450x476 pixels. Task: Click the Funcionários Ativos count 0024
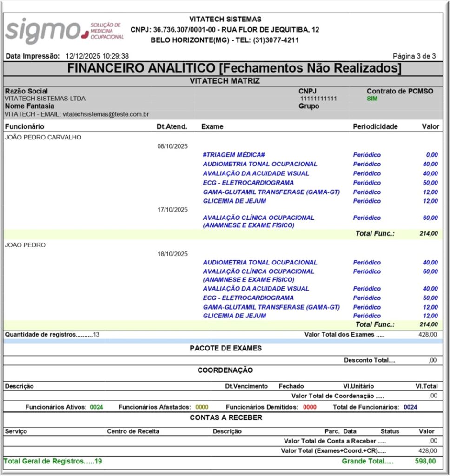pos(97,407)
